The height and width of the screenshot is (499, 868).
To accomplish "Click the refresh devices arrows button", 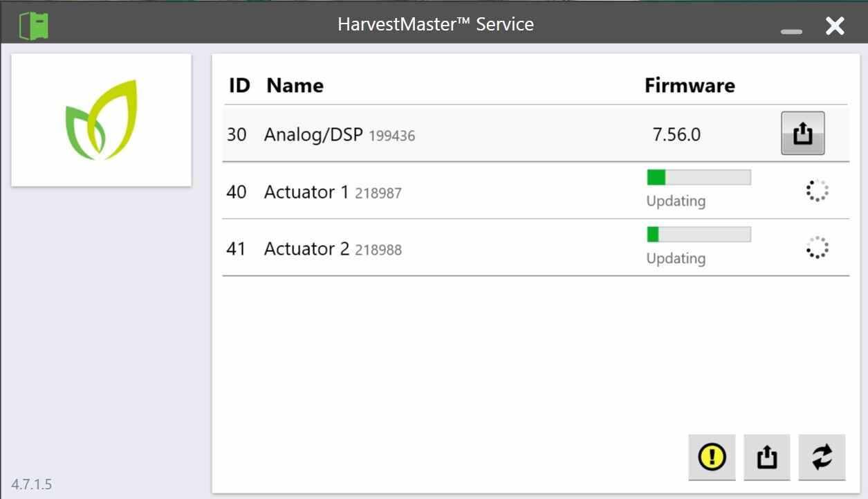I will 822,457.
